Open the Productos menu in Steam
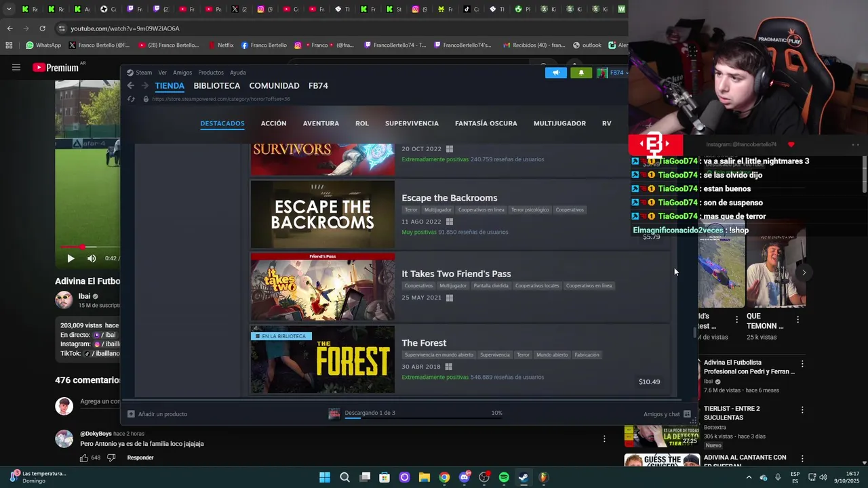The width and height of the screenshot is (868, 488). click(x=211, y=73)
